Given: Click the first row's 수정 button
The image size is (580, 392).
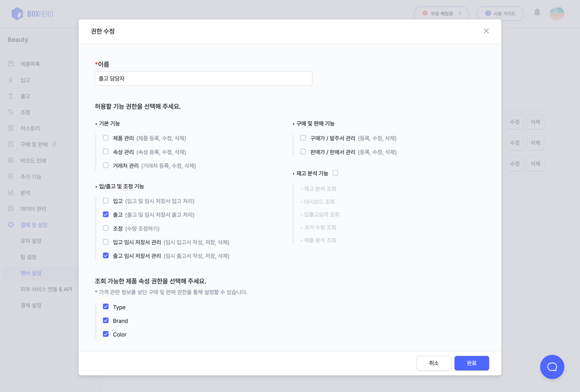Looking at the screenshot, I should (515, 122).
